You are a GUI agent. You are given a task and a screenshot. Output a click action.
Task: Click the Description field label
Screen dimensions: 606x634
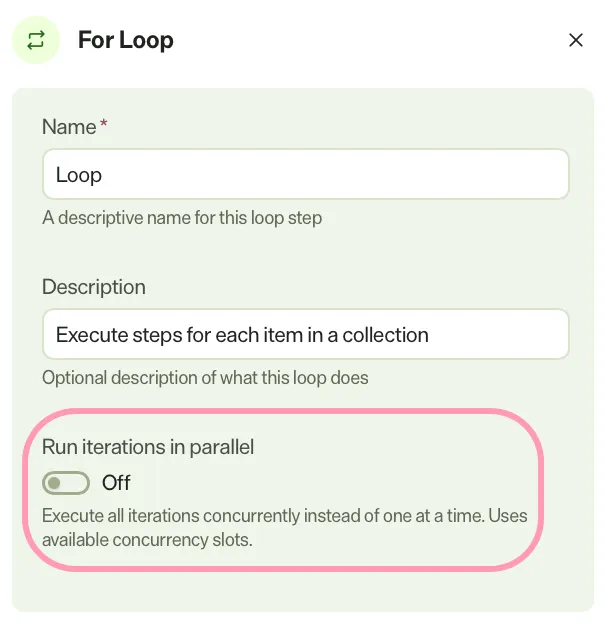[x=94, y=287]
